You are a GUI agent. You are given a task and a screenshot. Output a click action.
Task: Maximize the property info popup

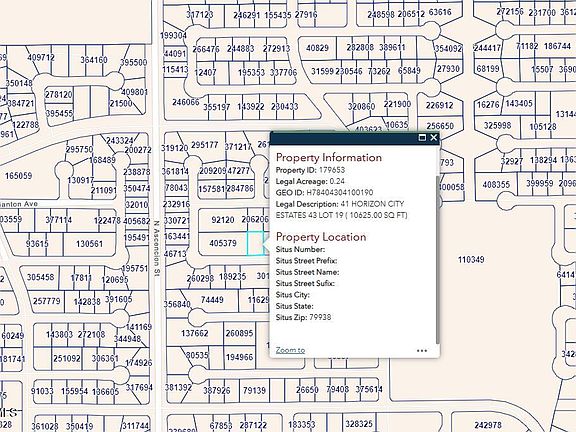[x=422, y=137]
